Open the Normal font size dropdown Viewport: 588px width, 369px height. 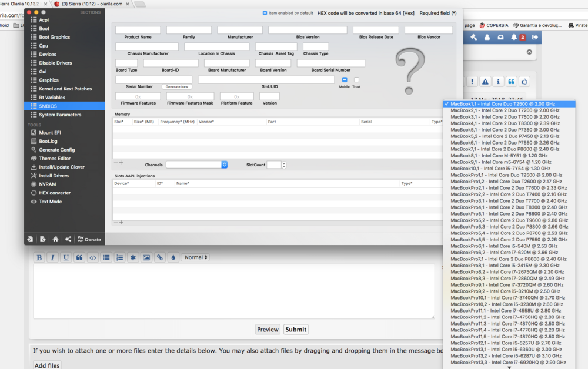coord(195,257)
